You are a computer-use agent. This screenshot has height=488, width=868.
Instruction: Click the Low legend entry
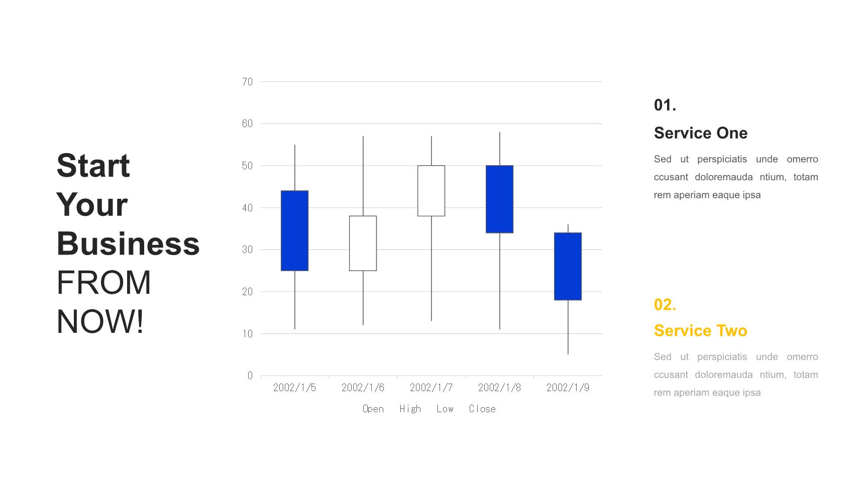pos(445,409)
